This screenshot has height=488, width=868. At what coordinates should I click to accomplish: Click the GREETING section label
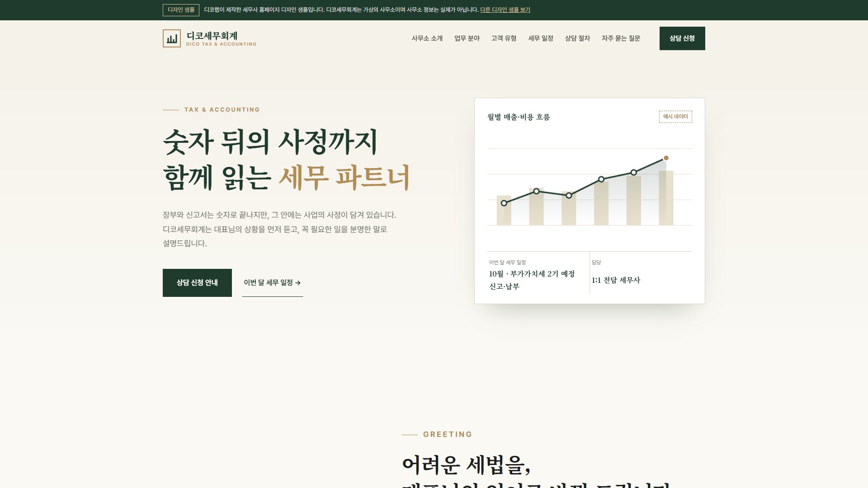(x=448, y=435)
